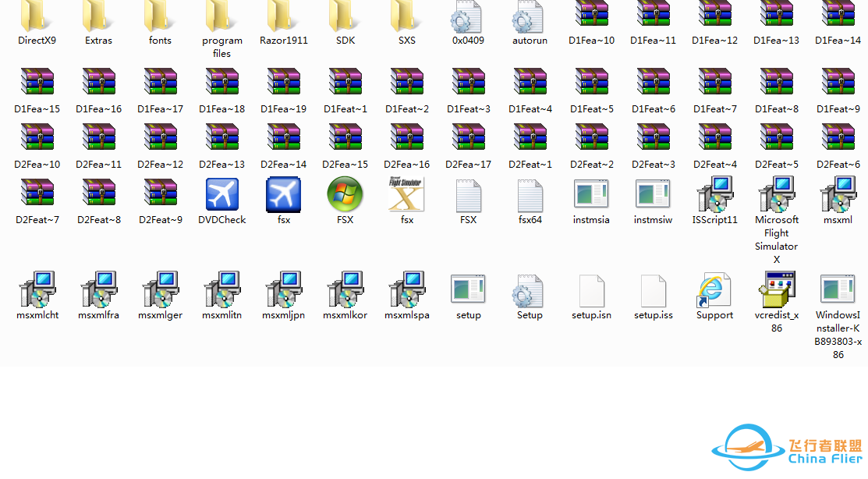Select the Razor1911 folder
Screen dimensions: 868x479
[x=283, y=17]
